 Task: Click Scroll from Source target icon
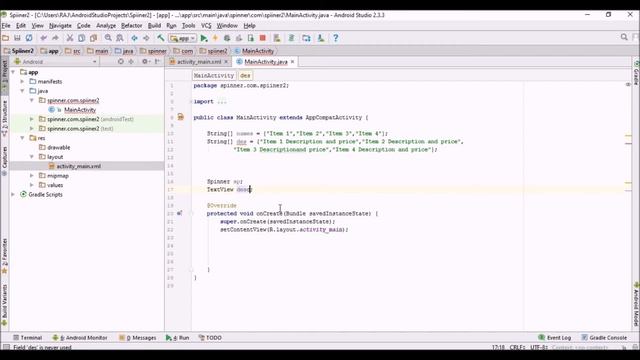click(121, 62)
